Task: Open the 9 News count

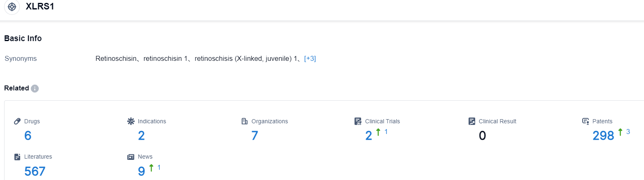Action: [x=141, y=171]
